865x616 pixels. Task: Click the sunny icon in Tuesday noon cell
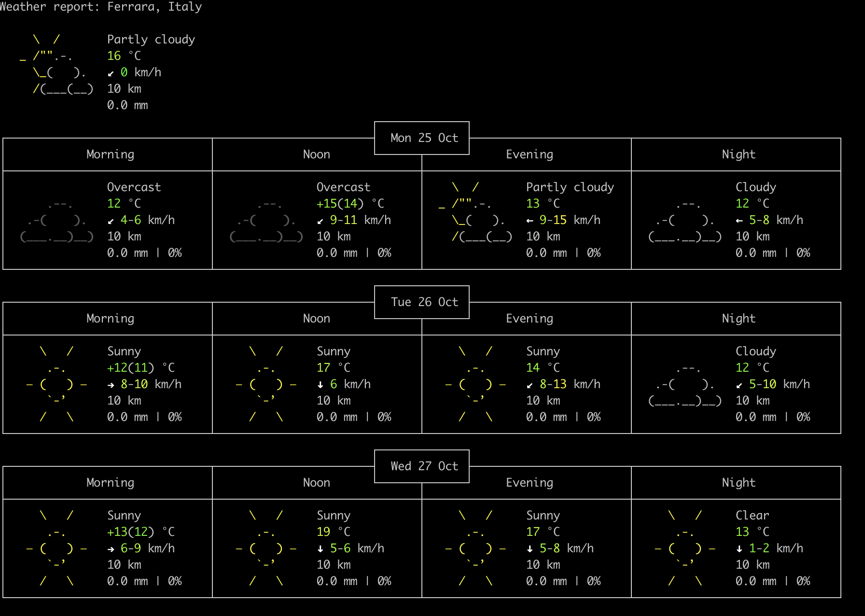265,384
